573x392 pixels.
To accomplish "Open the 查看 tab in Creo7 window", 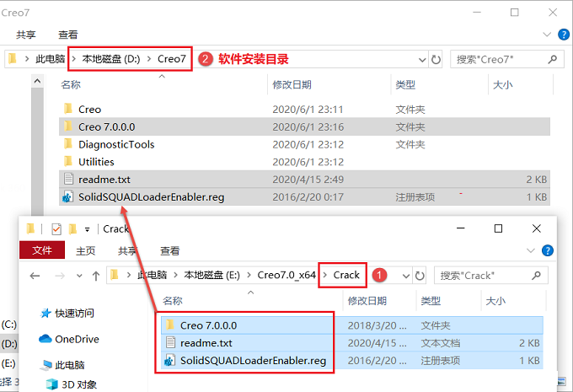I will coord(68,35).
